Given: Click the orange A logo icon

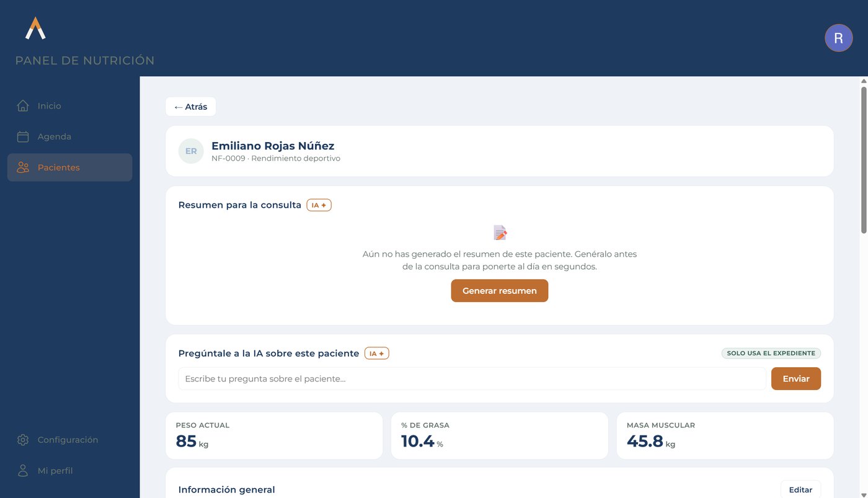Looking at the screenshot, I should 35,28.
